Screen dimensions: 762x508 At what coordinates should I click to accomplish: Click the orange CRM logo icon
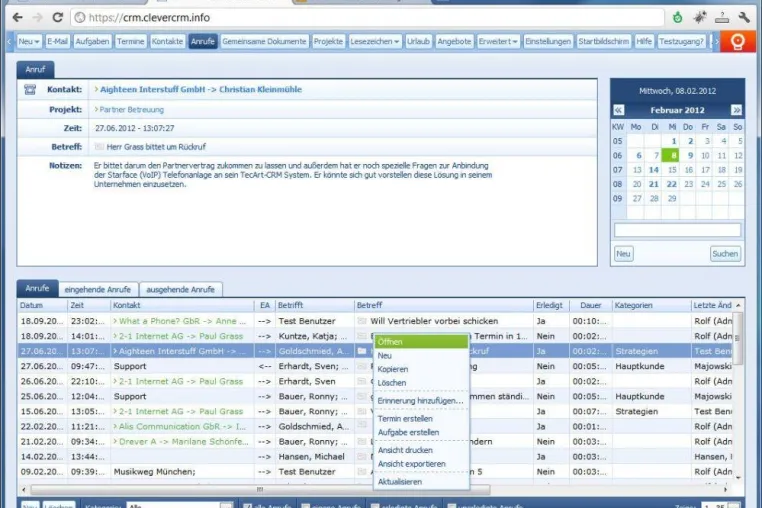(738, 41)
